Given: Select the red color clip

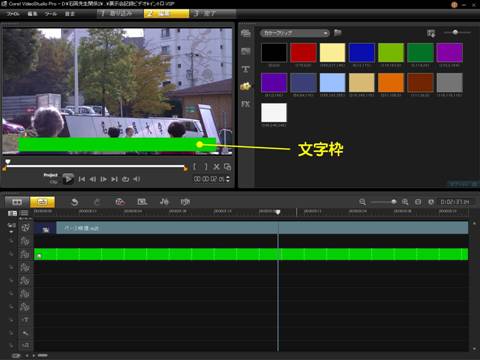Looking at the screenshot, I should tap(303, 52).
